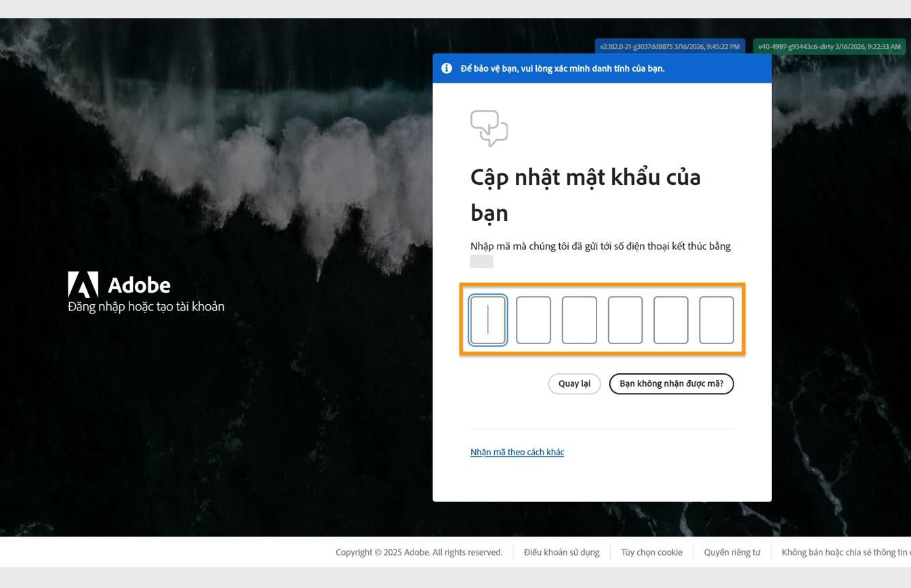
Task: Click the dark v2.182.0 version badge
Action: (x=668, y=47)
